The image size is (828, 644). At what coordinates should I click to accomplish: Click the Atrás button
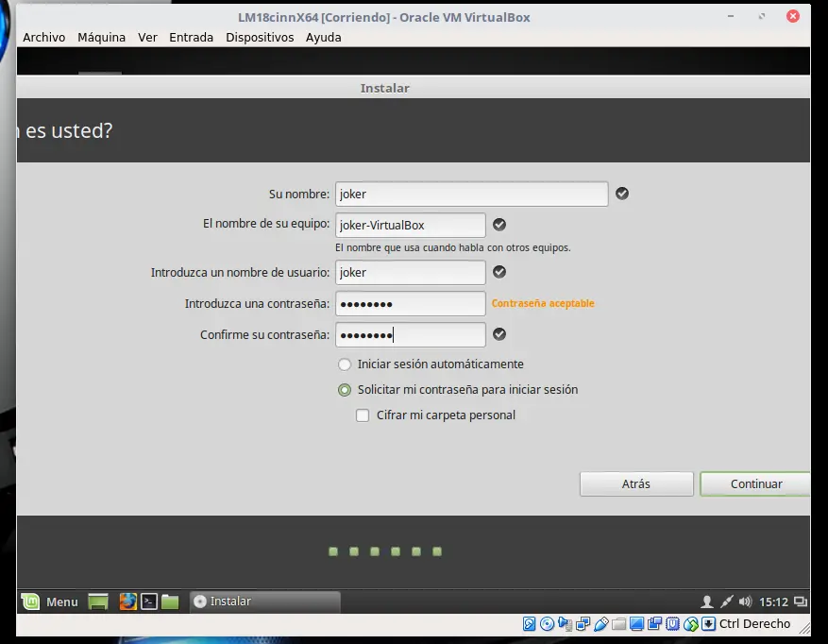(636, 483)
